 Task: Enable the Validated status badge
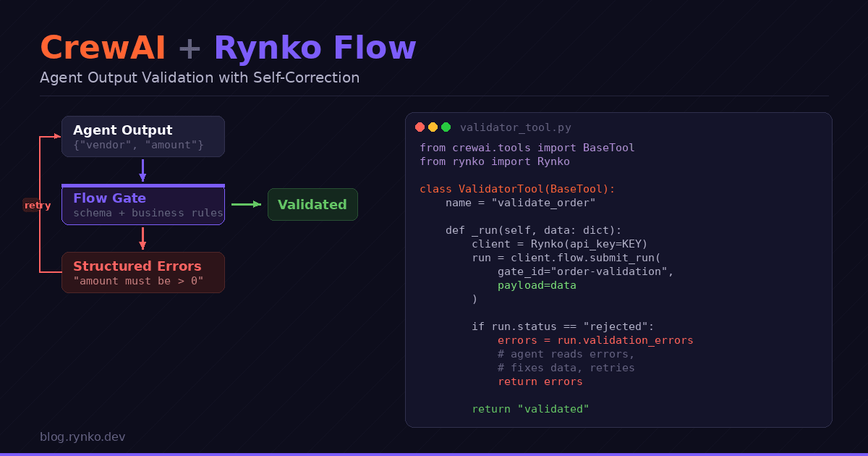(312, 204)
